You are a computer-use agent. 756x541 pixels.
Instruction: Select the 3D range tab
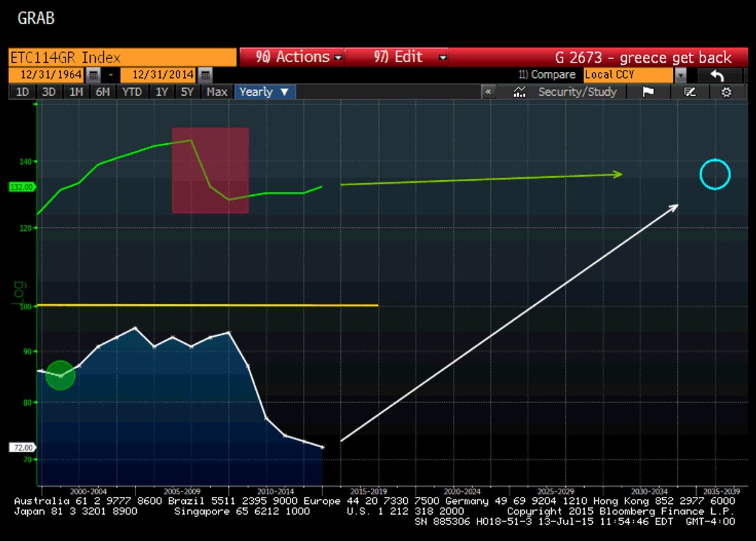coord(49,92)
